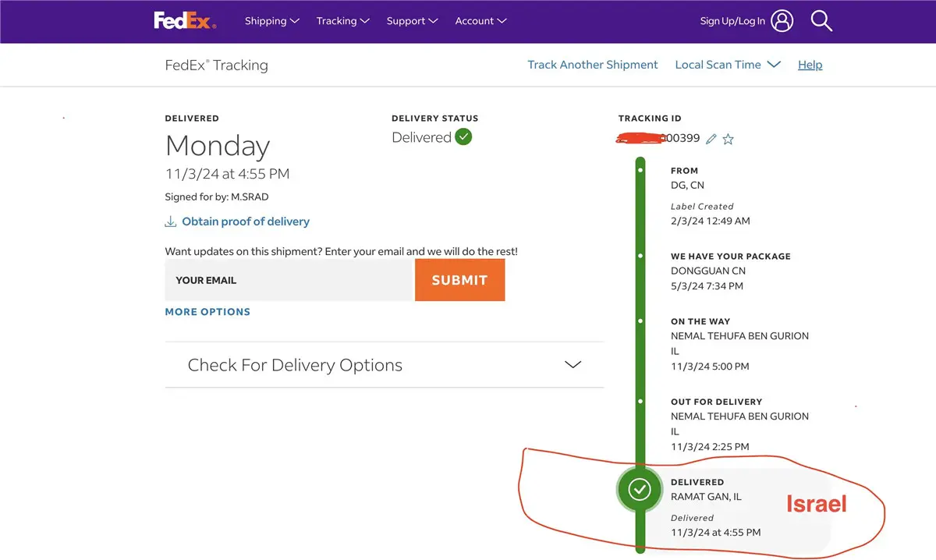Click the download icon for proof of delivery

pos(171,222)
